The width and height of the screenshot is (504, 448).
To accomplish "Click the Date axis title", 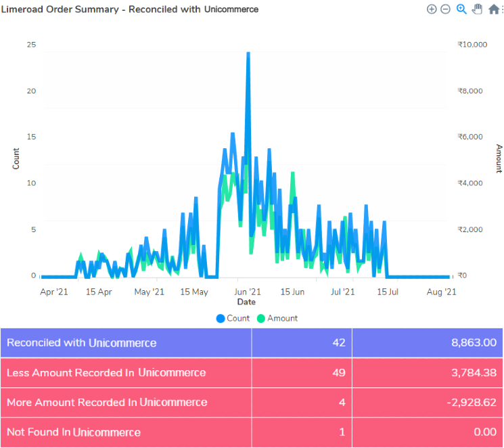I will 246,302.
